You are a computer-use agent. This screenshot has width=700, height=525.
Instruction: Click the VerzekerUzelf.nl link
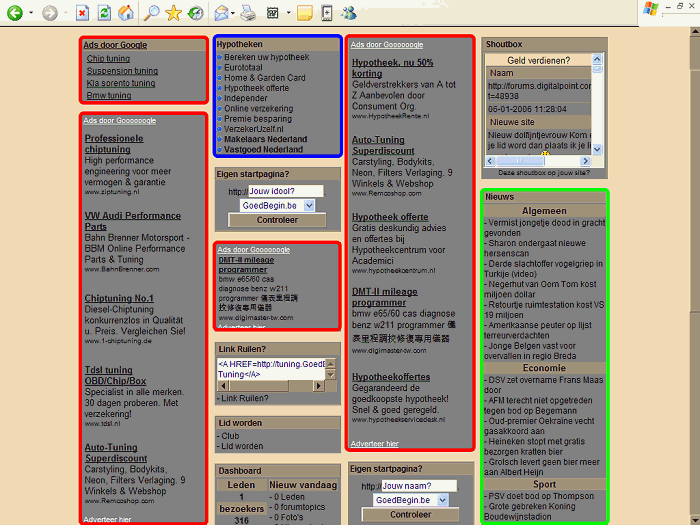coord(254,129)
